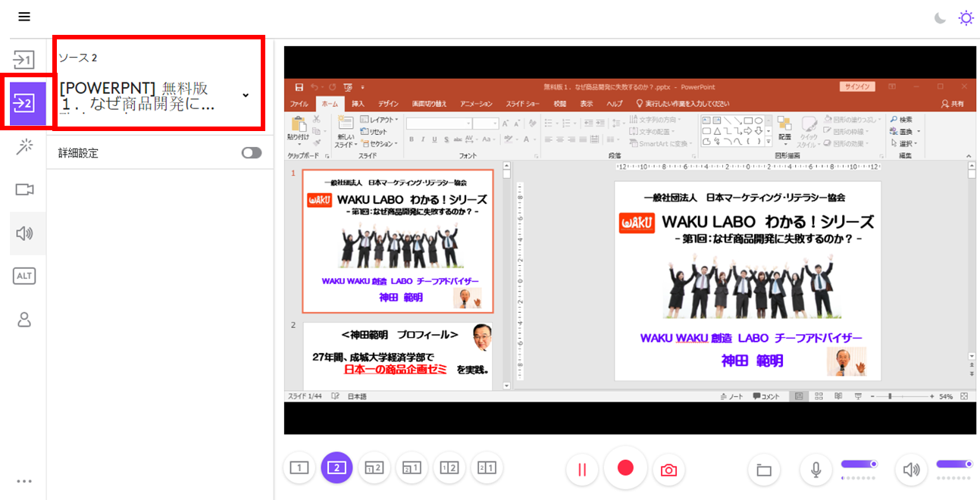Open the camera settings panel
Screen dimensions: 980x500
(x=24, y=189)
